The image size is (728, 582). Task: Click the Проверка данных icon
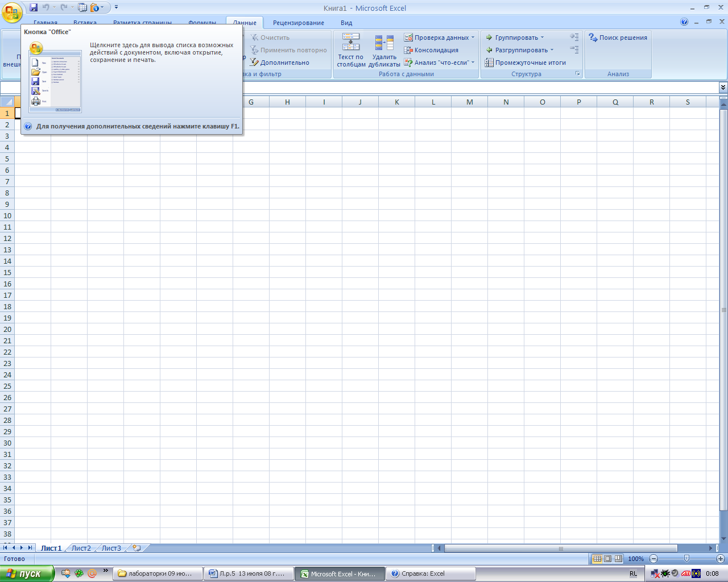[x=408, y=38]
